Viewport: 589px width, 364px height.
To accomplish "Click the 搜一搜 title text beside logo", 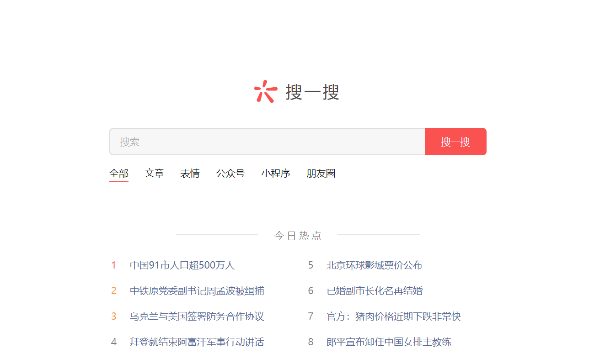I will coord(312,92).
